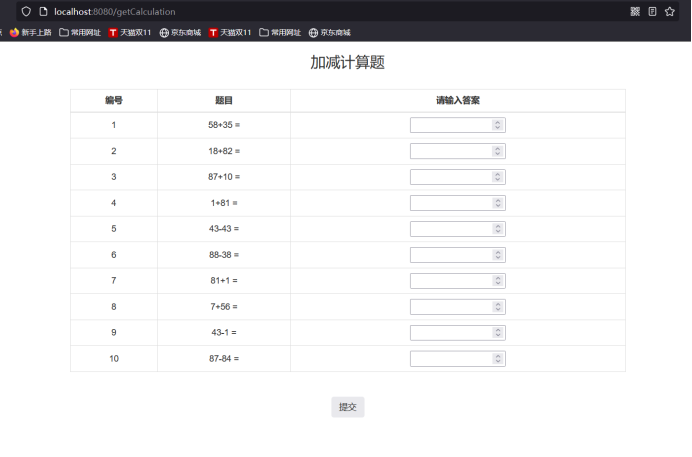Submit answers with the 提交 button

pyautogui.click(x=348, y=407)
